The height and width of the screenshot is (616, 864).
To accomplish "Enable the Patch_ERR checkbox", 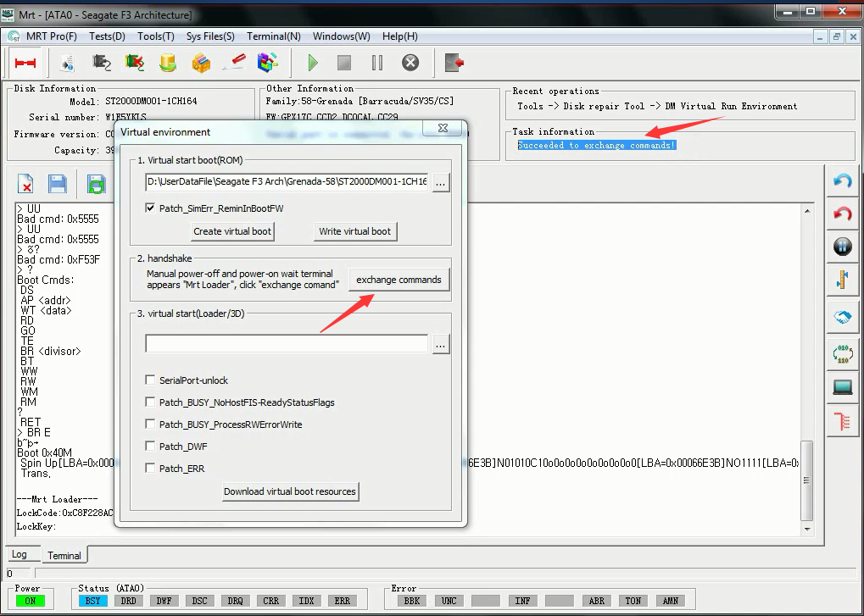I will point(150,468).
